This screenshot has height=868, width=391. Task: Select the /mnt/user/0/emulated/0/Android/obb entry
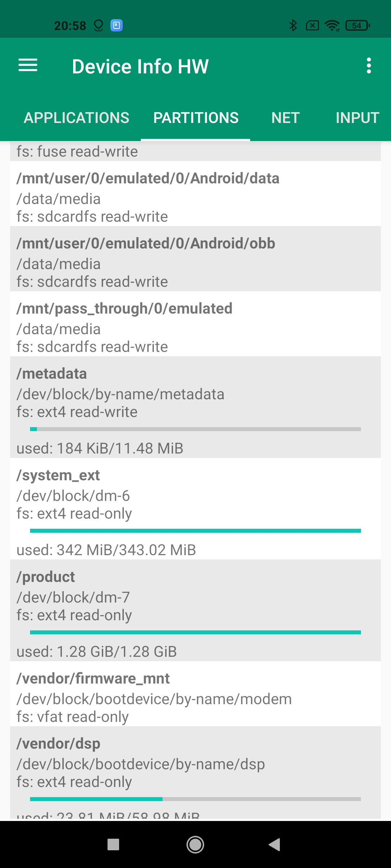[195, 259]
